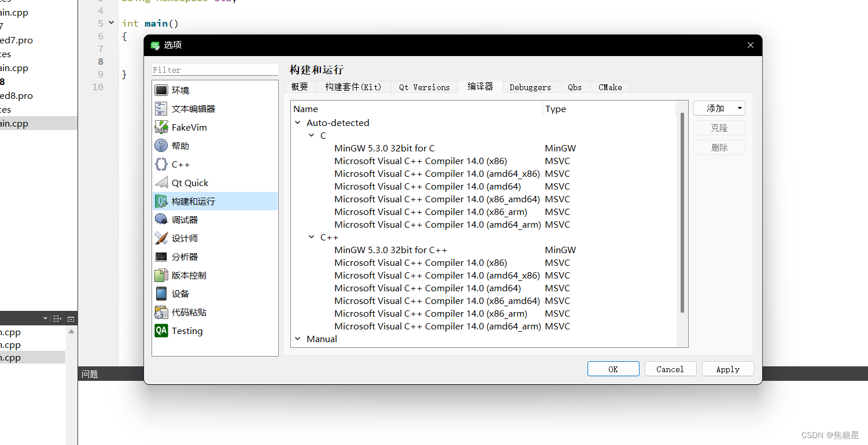This screenshot has width=868, height=445.
Task: Open the 添加 (Add) dropdown menu
Action: click(719, 108)
